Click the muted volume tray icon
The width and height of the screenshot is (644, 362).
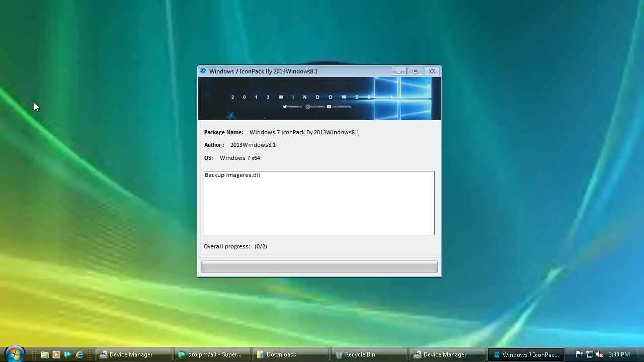point(600,354)
